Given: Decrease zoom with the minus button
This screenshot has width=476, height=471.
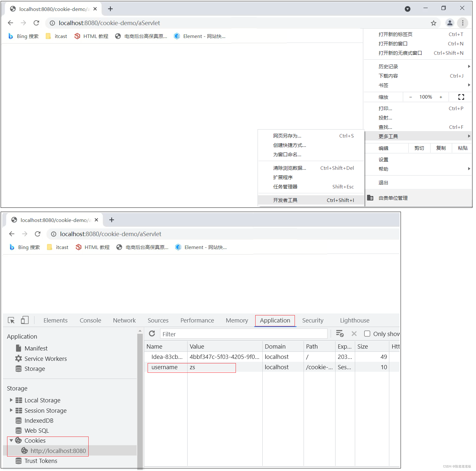Looking at the screenshot, I should (410, 97).
